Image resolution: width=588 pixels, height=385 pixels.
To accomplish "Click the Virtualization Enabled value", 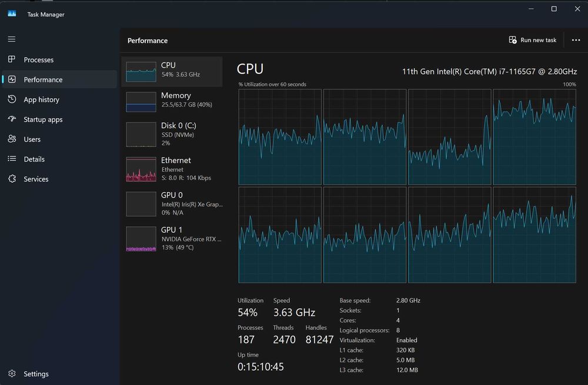I will [x=406, y=340].
